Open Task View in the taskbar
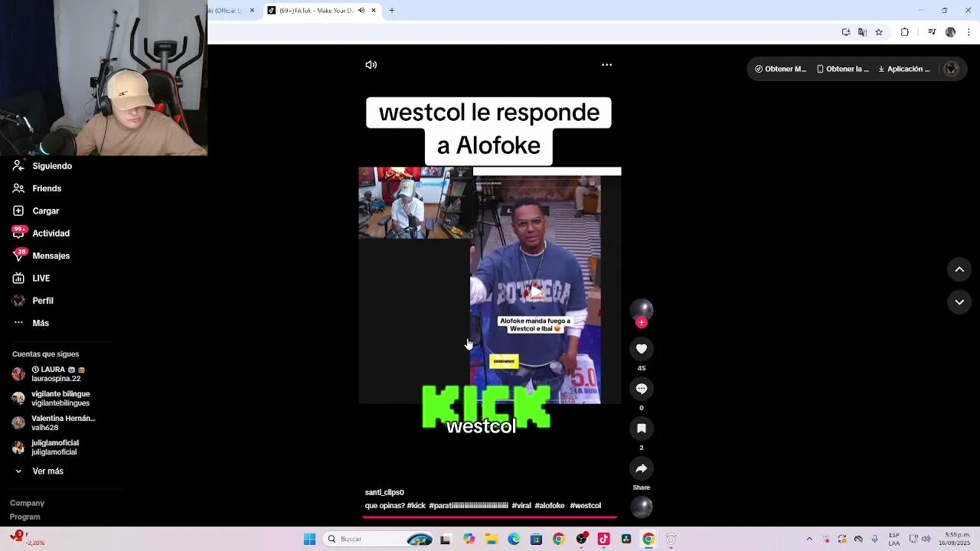This screenshot has width=980, height=551. (446, 539)
